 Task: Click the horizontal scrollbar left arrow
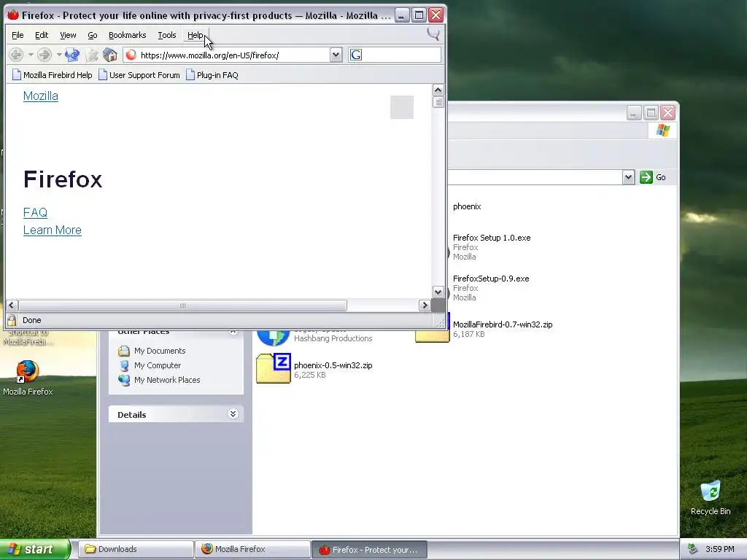point(12,306)
